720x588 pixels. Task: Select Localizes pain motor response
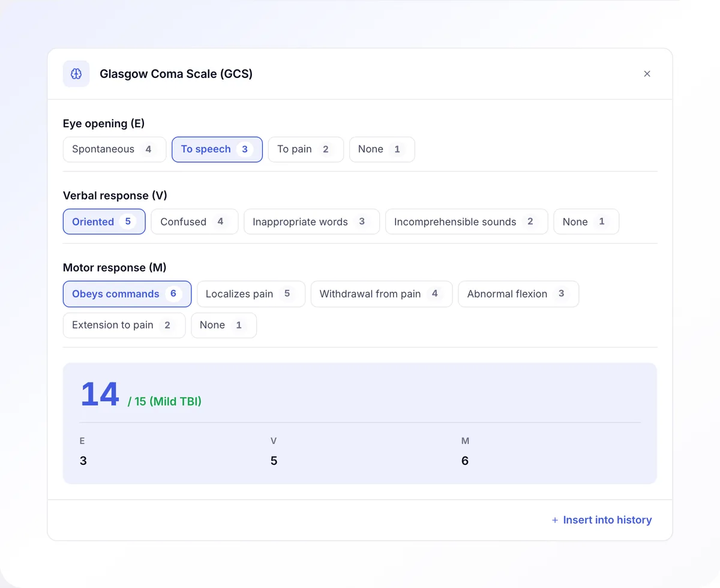(251, 294)
